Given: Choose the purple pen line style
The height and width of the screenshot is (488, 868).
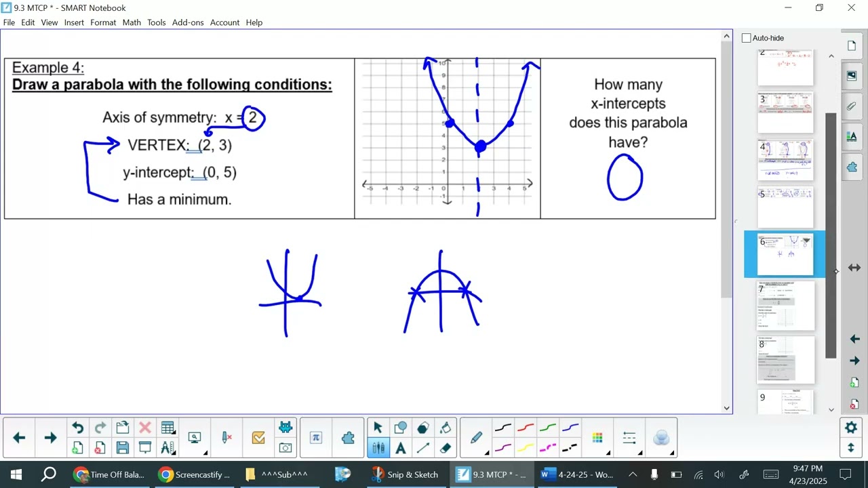Looking at the screenshot, I should pos(503,448).
